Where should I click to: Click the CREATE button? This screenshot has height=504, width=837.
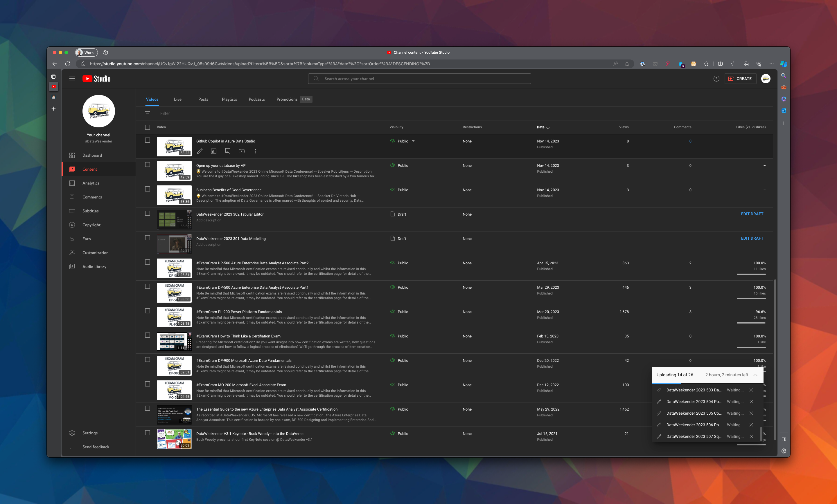tap(741, 78)
